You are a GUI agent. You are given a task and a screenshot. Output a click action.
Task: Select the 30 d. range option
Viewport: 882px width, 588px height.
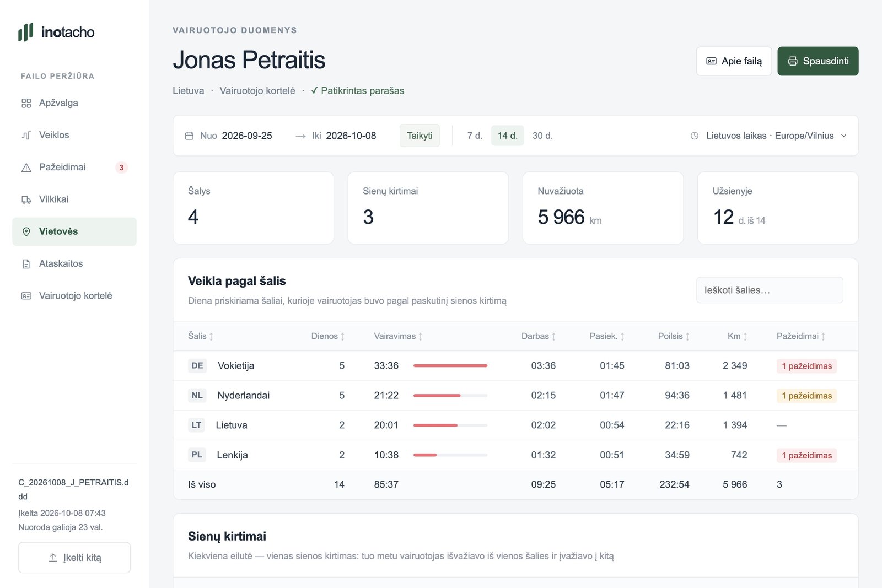(x=542, y=136)
